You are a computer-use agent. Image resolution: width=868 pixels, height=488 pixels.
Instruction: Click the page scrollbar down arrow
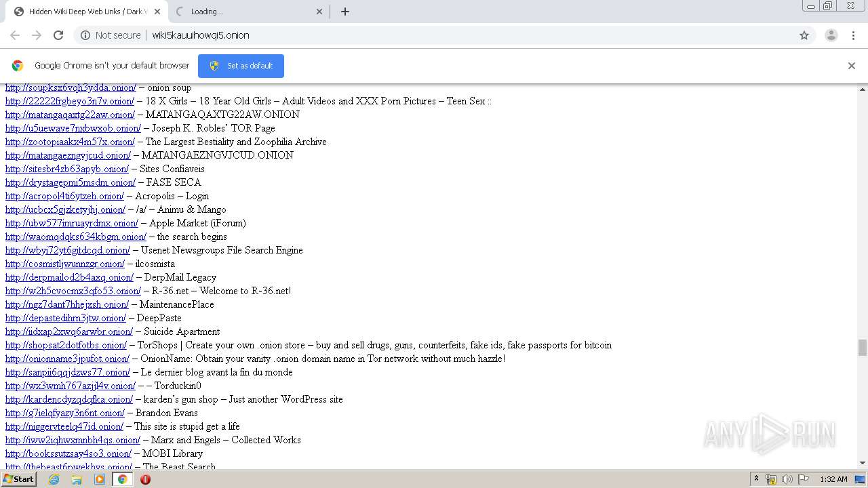click(x=863, y=463)
